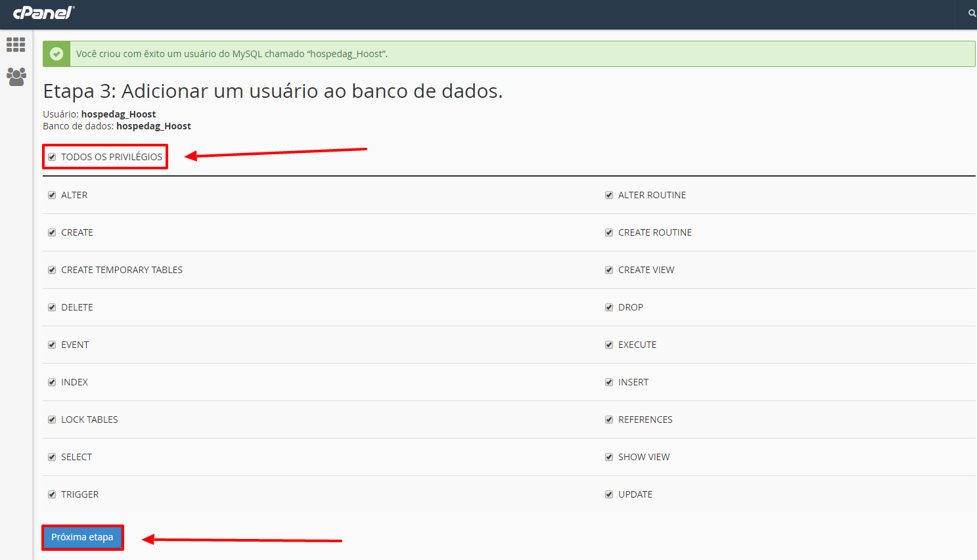Uncheck the DELETE privilege

tap(52, 307)
